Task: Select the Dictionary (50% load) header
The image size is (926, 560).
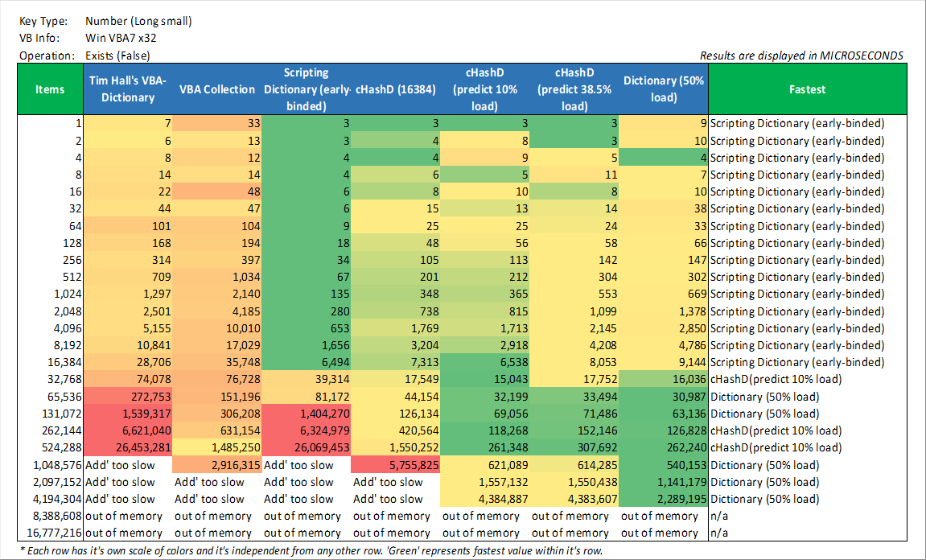Action: [x=664, y=89]
